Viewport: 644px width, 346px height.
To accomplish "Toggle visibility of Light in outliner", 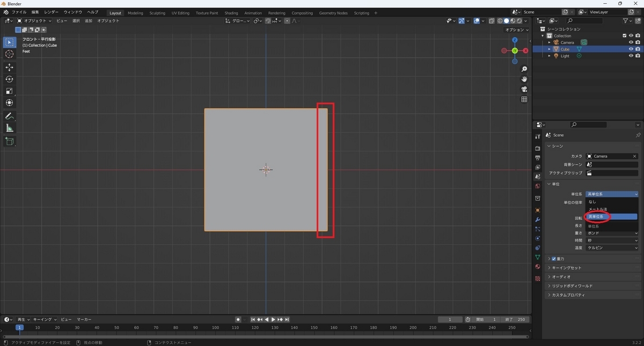I will tap(631, 56).
